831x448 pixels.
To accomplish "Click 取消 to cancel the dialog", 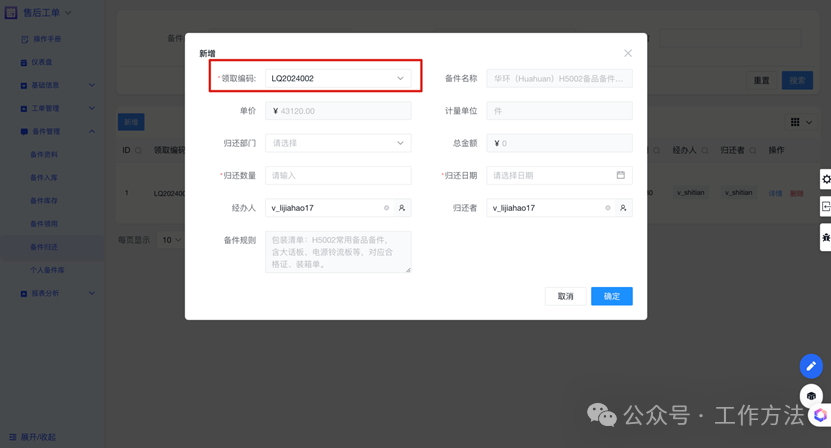I will coord(565,296).
